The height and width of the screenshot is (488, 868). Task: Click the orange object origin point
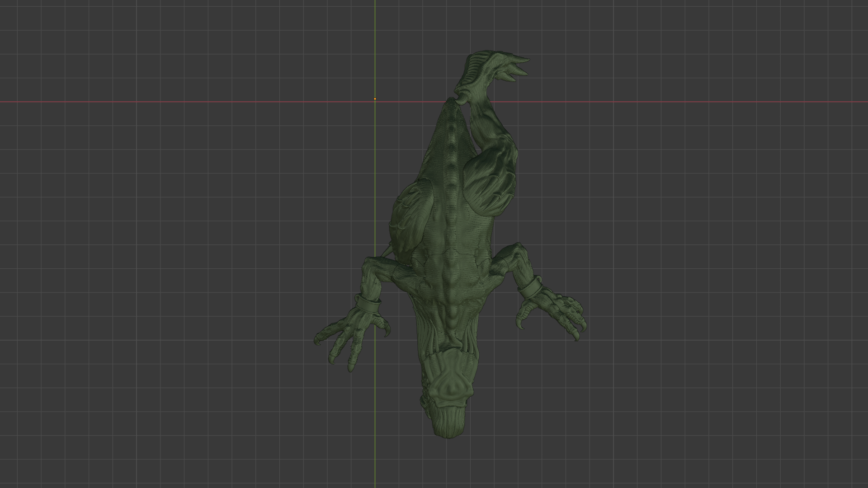tap(375, 99)
